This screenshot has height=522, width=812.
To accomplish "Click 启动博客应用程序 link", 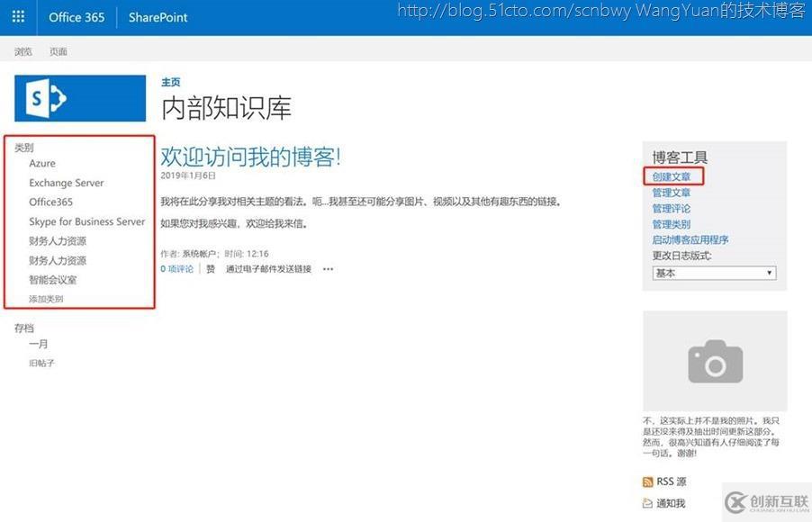I will [690, 239].
